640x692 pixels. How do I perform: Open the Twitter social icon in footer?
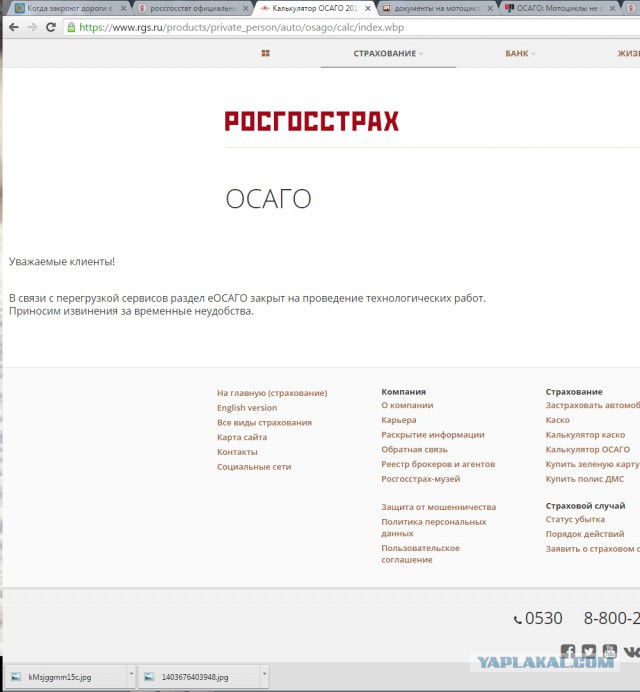point(589,651)
